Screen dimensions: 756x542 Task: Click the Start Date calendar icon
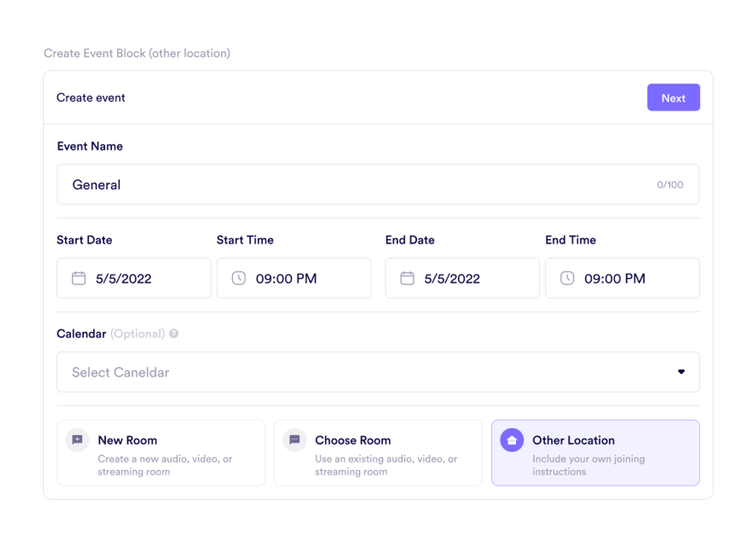[x=79, y=278]
